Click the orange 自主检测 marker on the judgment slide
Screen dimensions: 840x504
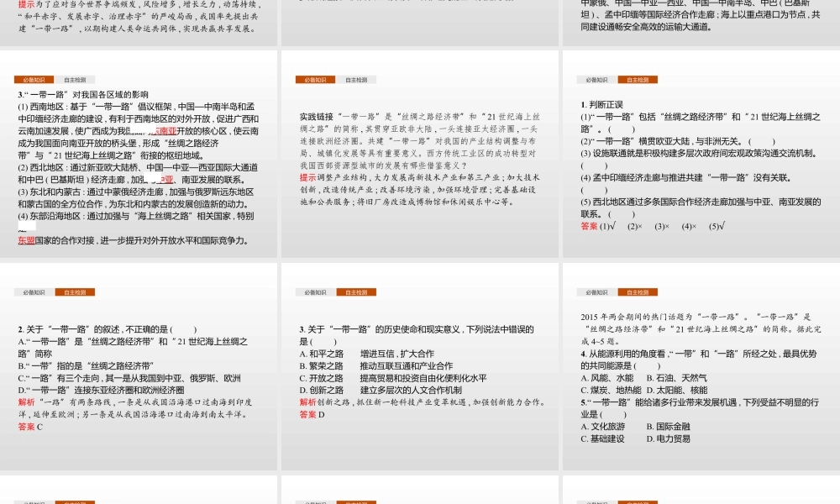[x=637, y=79]
